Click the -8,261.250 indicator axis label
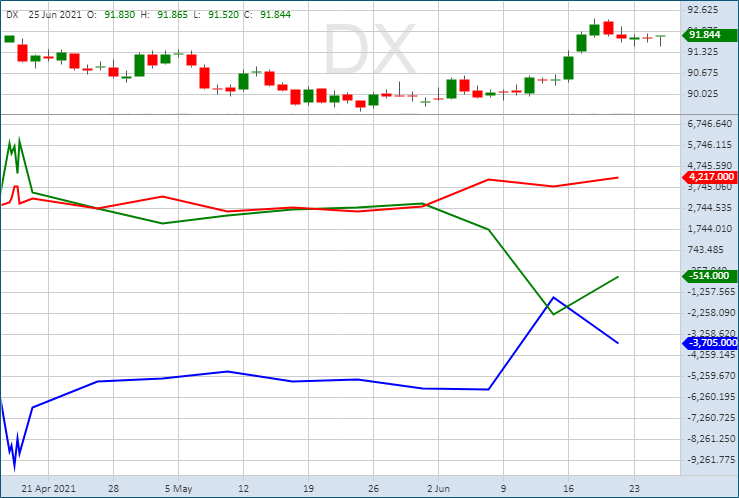739x498 pixels. click(x=710, y=439)
